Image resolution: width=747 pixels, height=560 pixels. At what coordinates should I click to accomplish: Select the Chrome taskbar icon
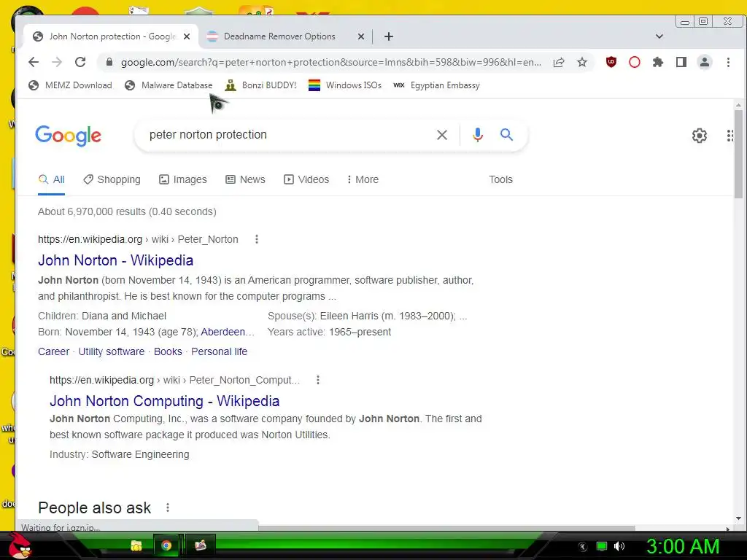[166, 545]
